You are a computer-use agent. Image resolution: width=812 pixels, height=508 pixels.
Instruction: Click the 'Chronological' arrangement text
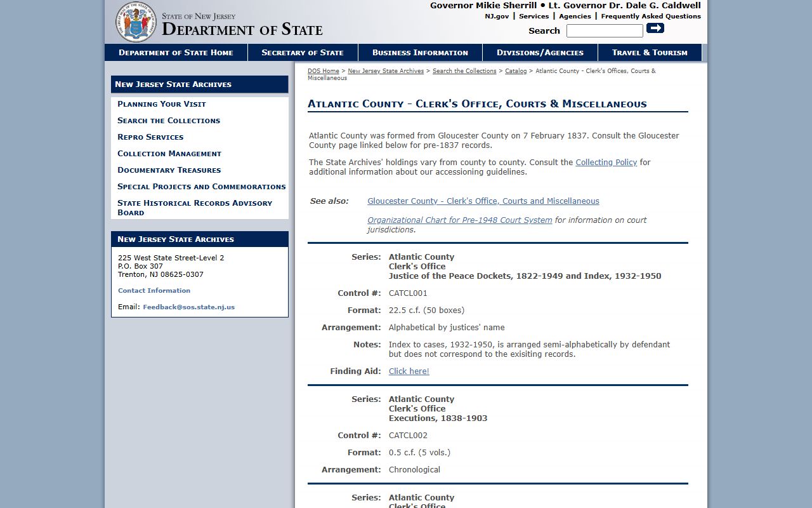point(414,470)
